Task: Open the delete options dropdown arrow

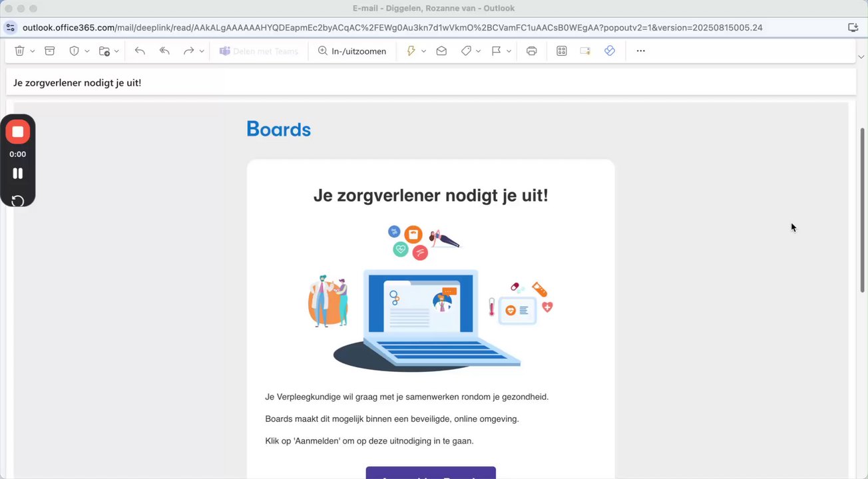Action: coord(31,51)
